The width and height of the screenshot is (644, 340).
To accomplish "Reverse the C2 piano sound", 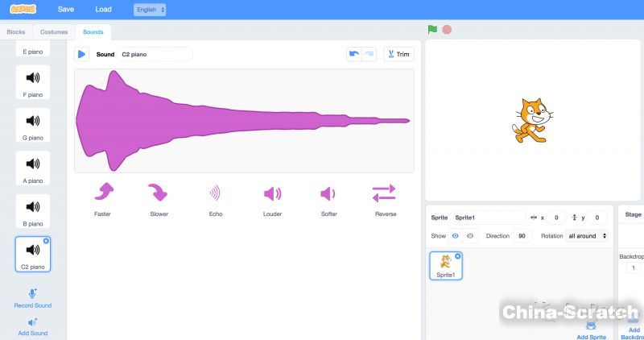I will coord(384,193).
